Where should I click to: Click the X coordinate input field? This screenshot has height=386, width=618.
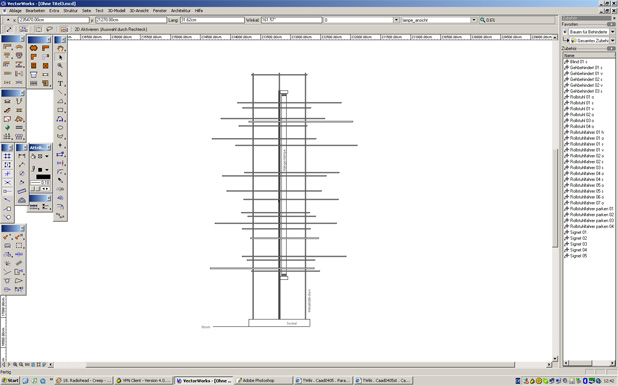pos(54,20)
